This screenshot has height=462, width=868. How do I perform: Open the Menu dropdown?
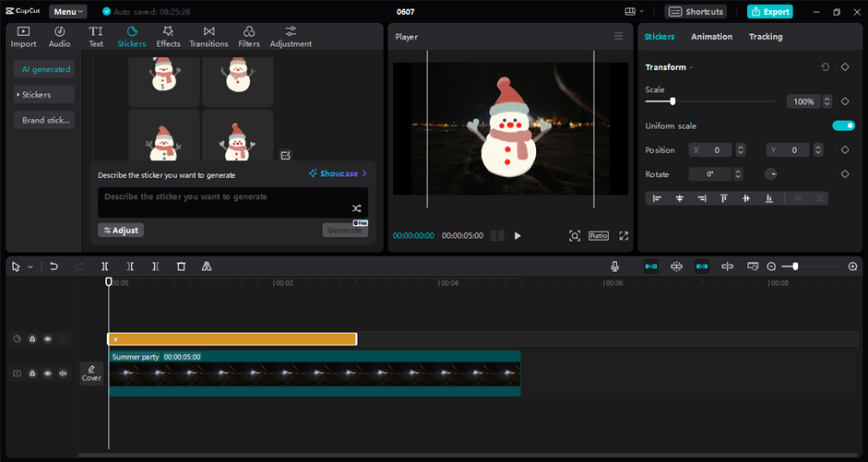pyautogui.click(x=67, y=12)
